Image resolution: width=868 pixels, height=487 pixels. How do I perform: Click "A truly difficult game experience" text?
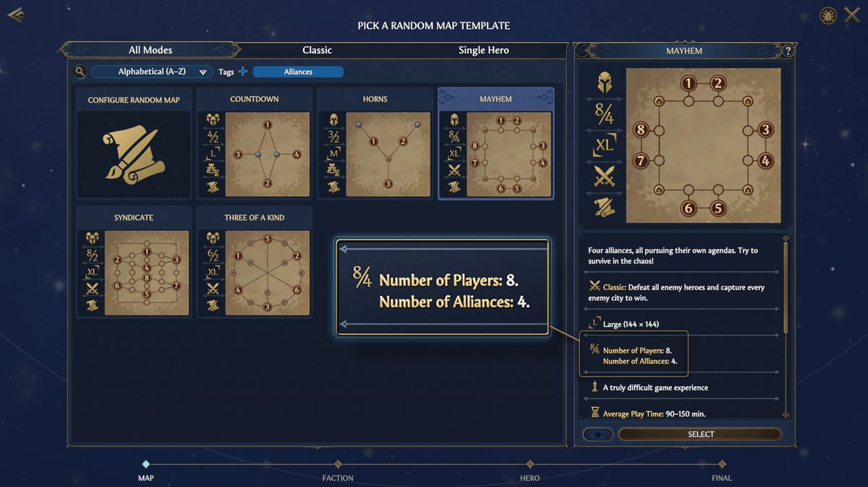click(x=655, y=388)
